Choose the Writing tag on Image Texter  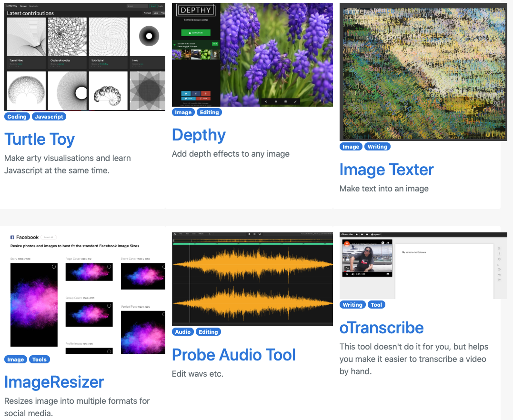pyautogui.click(x=378, y=147)
